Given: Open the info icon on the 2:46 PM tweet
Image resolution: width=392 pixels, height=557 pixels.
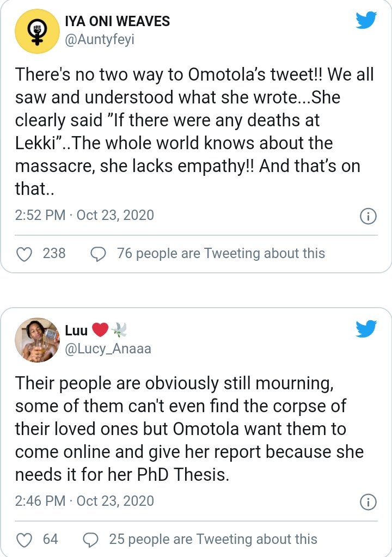Looking at the screenshot, I should [x=368, y=502].
